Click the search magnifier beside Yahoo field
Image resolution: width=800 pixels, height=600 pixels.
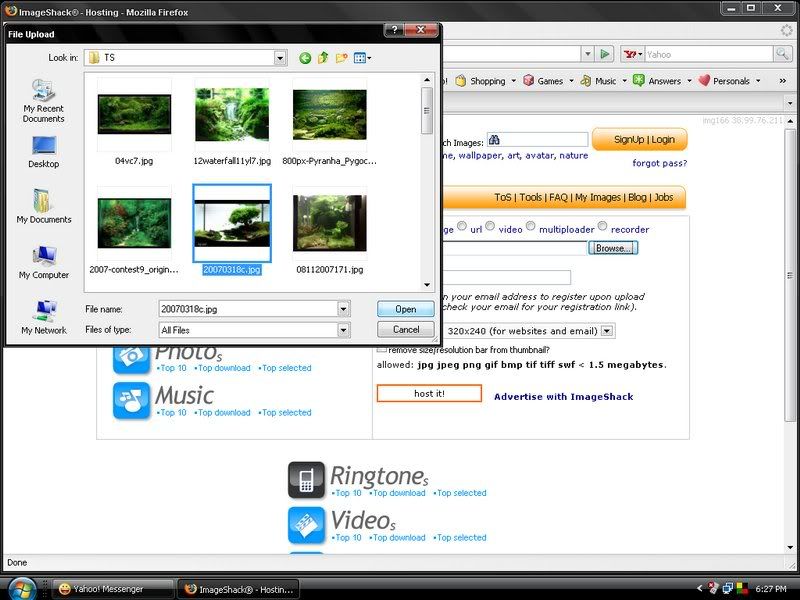(x=782, y=54)
